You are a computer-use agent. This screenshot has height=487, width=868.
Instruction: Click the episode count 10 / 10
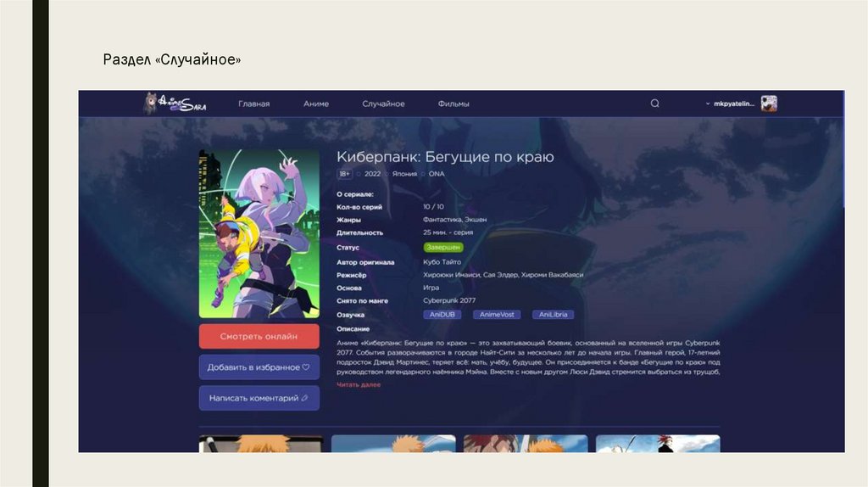click(433, 207)
